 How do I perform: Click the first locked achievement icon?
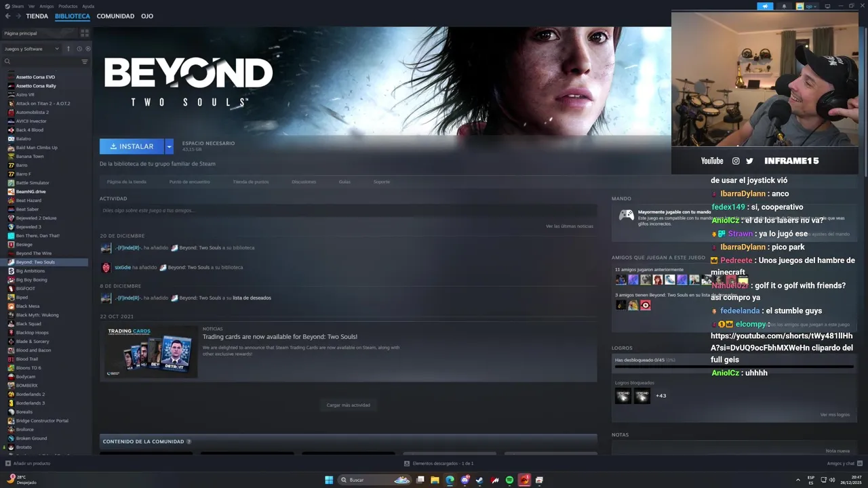pos(623,396)
